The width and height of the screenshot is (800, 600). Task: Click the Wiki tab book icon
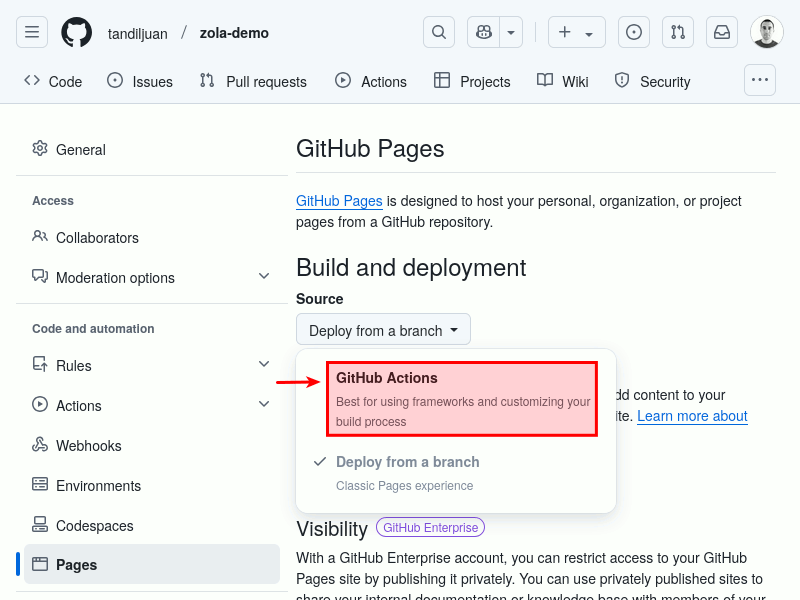[x=545, y=81]
